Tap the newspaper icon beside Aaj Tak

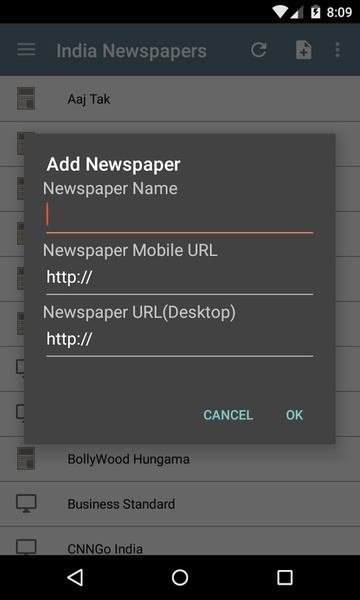point(26,99)
